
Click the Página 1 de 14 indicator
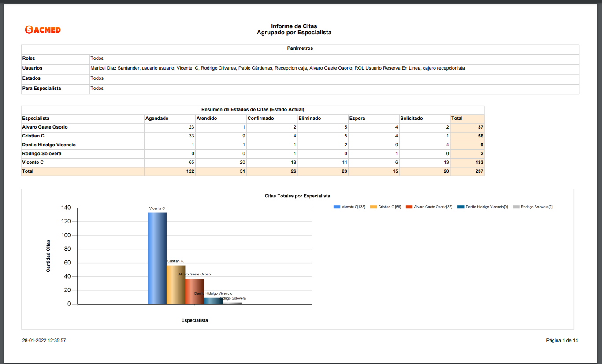(x=562, y=341)
